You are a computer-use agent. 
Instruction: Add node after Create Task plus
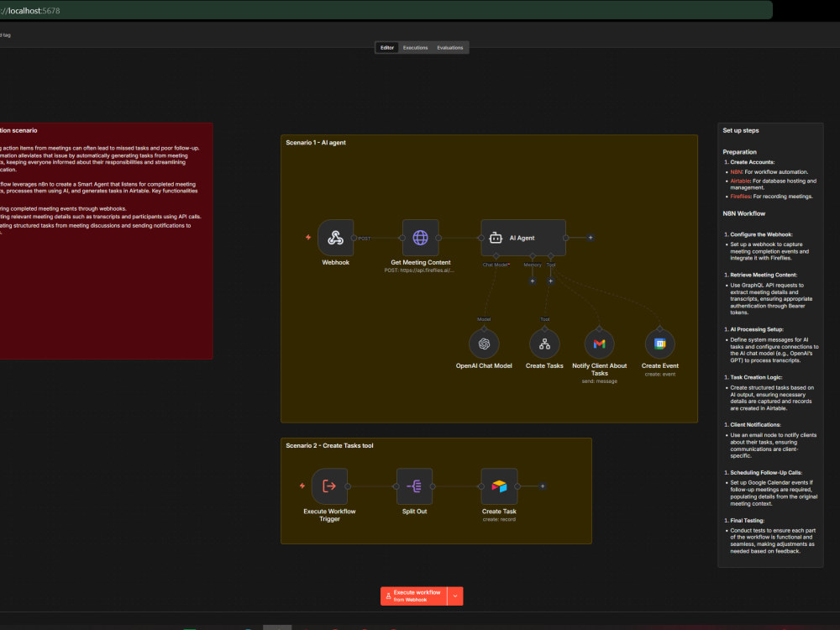coord(542,486)
